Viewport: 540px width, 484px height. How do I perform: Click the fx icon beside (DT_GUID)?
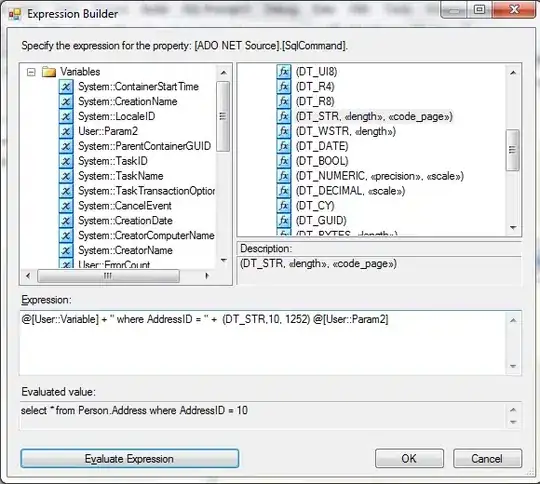pyautogui.click(x=284, y=220)
